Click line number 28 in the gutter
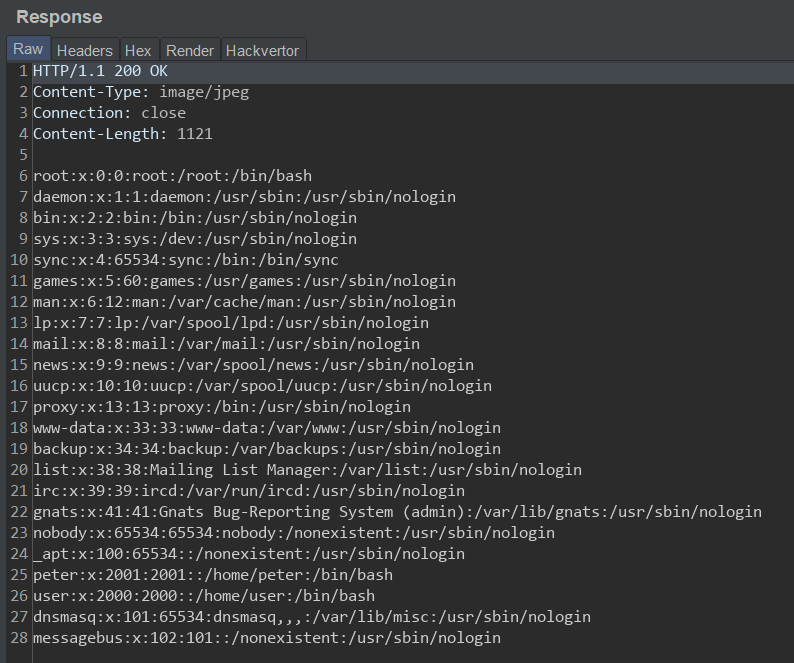 coord(19,638)
